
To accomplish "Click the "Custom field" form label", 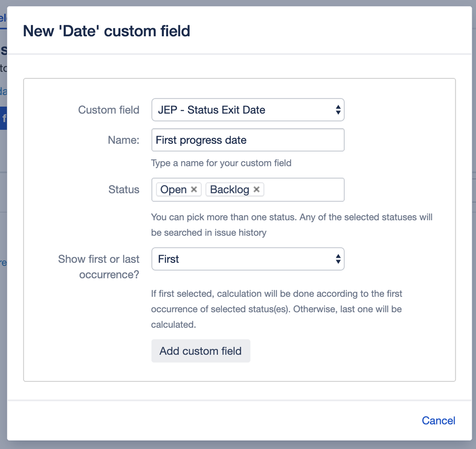I will coord(109,110).
